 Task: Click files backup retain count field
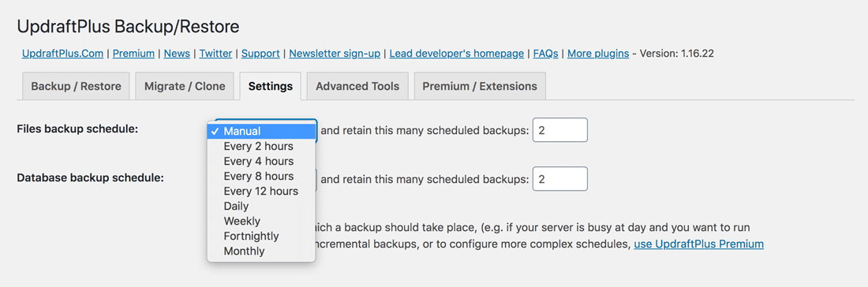pos(559,130)
